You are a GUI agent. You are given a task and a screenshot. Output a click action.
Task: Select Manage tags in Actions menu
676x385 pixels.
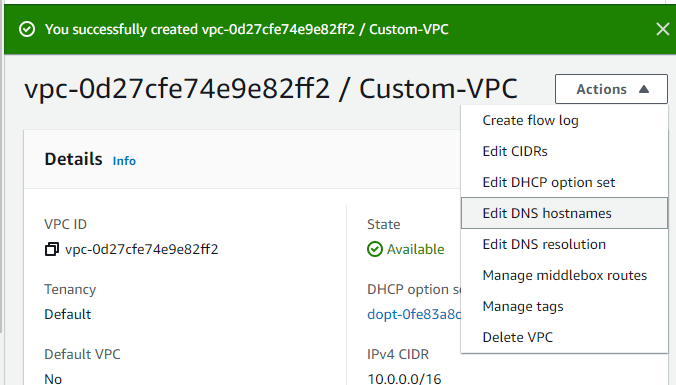[564, 307]
